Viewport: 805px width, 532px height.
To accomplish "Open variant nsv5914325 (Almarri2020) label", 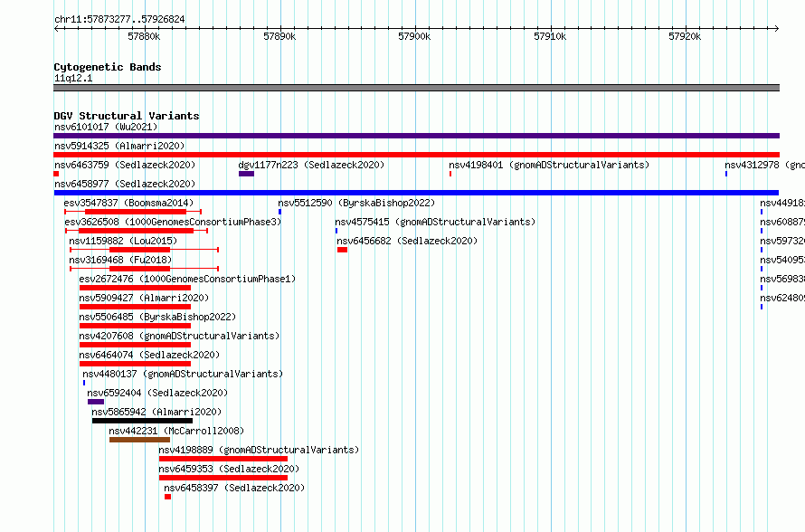I will coord(119,146).
